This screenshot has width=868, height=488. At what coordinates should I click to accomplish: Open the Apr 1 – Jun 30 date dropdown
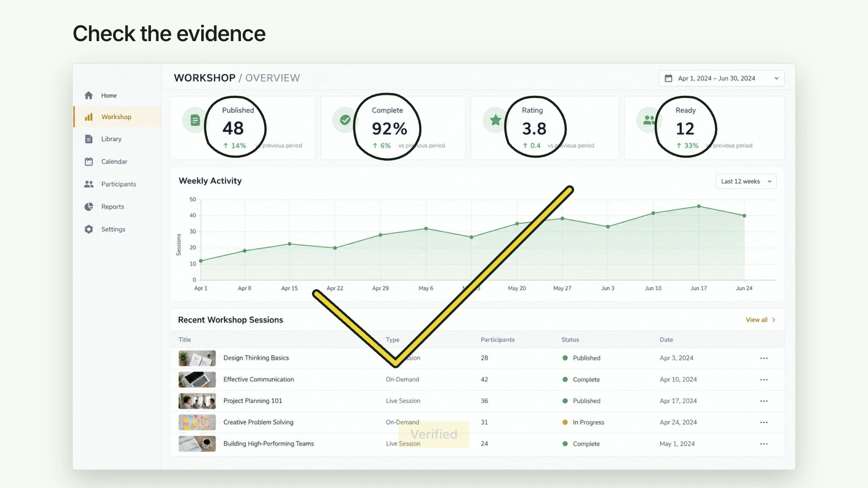coord(722,78)
